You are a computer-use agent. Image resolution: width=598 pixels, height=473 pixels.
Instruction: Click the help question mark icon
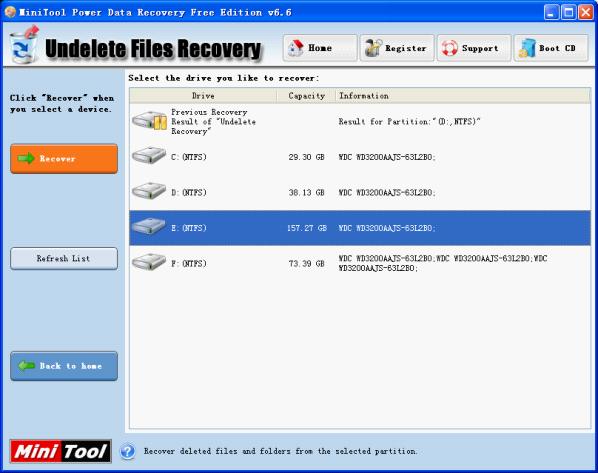pos(128,452)
